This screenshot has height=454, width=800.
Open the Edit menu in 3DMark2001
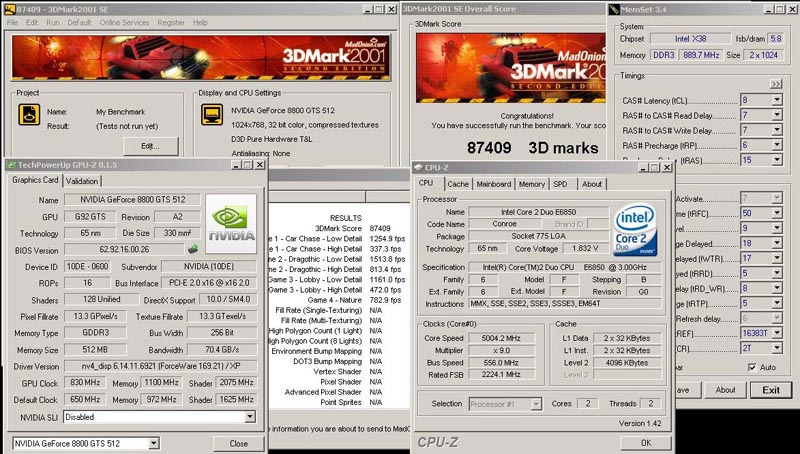pyautogui.click(x=32, y=22)
